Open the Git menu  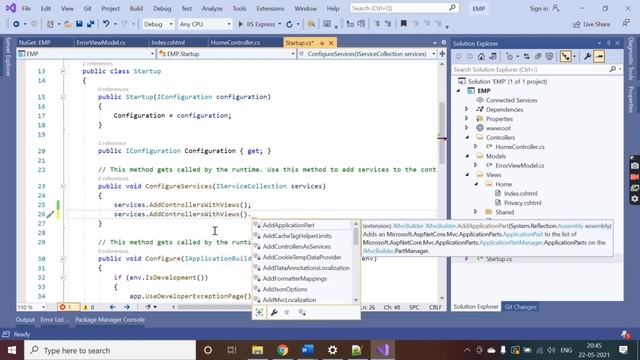click(x=87, y=8)
